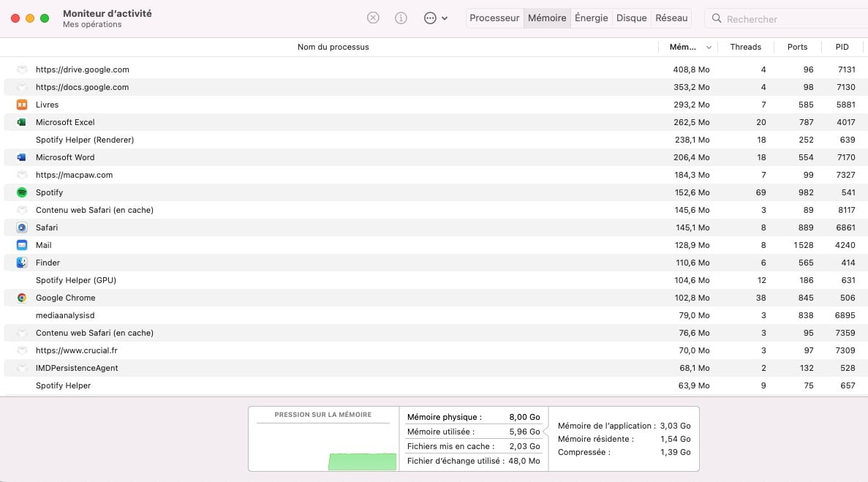Screen dimensions: 868x482
Task: Click the Microsoft Word app icon
Action: (x=22, y=157)
